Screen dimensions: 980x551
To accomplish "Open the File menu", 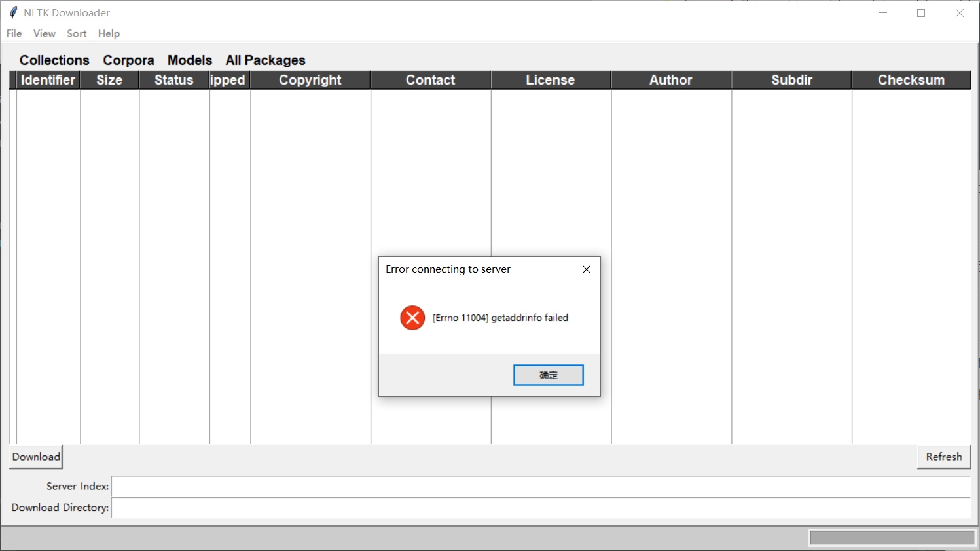I will pyautogui.click(x=14, y=33).
